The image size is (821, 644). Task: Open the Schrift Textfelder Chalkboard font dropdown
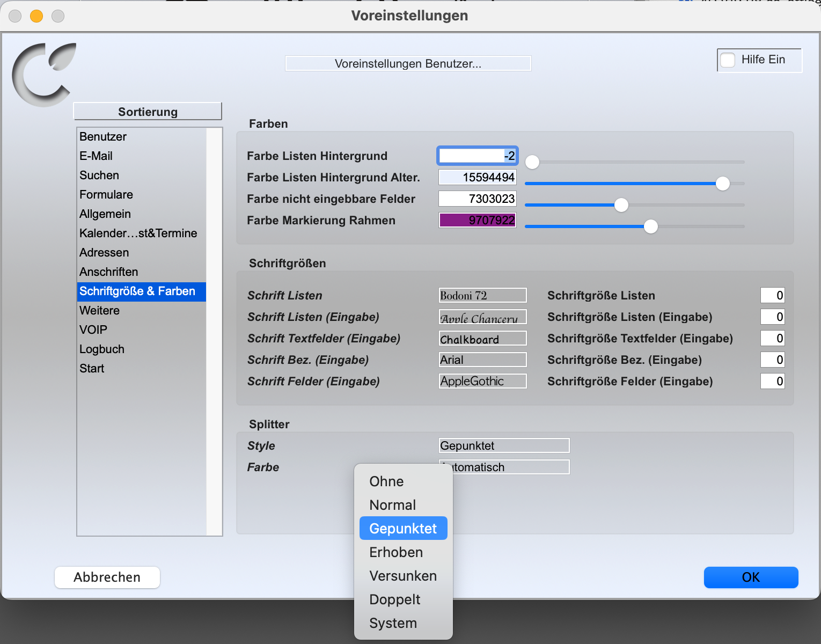coord(482,339)
